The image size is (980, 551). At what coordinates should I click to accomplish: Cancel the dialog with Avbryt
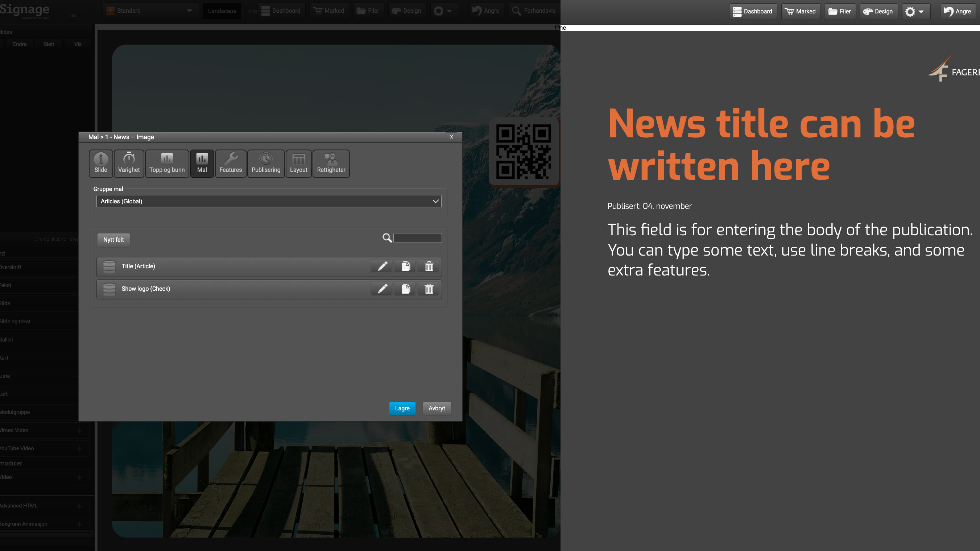(x=437, y=409)
